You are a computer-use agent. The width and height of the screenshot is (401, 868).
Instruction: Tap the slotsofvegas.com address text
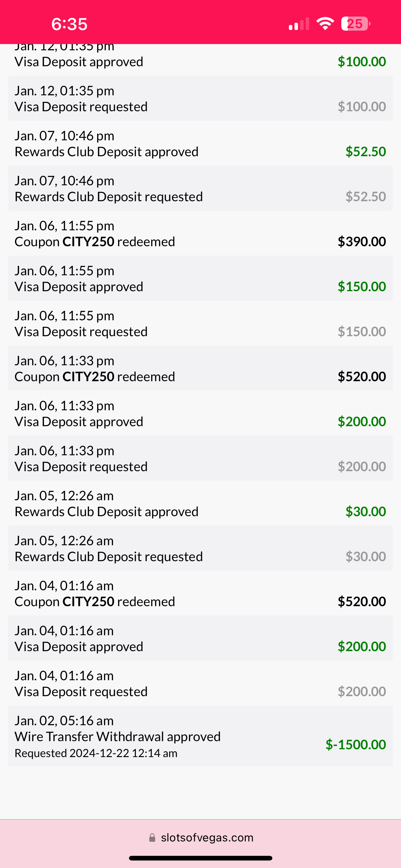click(x=207, y=838)
